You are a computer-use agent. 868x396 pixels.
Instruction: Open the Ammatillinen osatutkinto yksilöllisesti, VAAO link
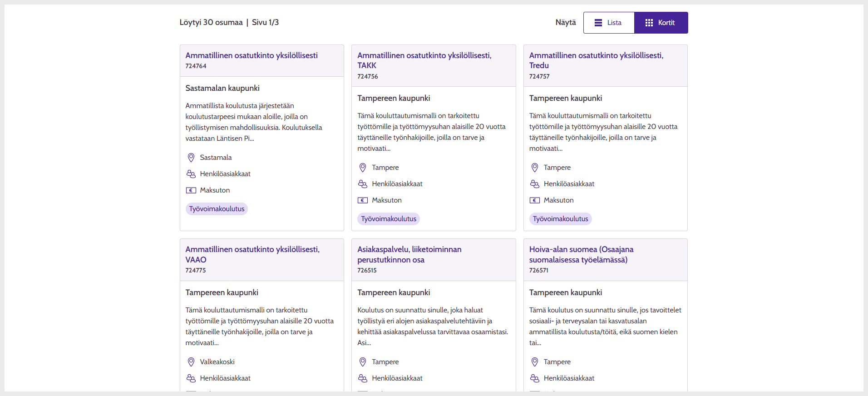pyautogui.click(x=252, y=254)
